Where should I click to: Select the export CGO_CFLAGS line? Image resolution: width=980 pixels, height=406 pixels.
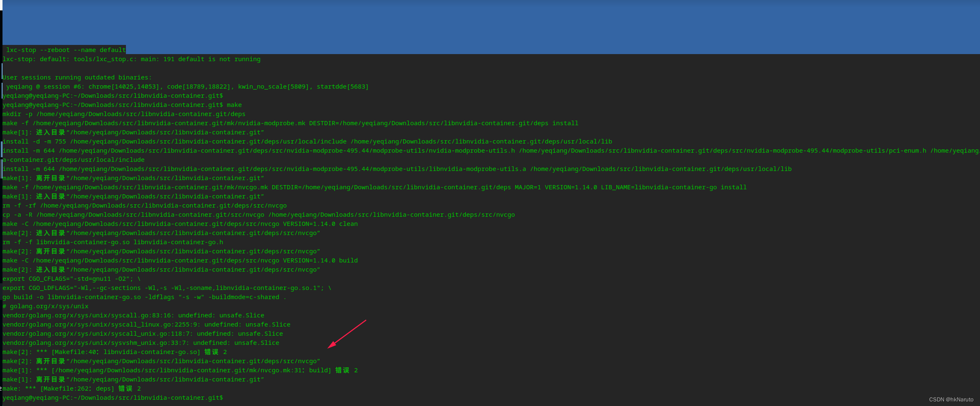pos(71,278)
